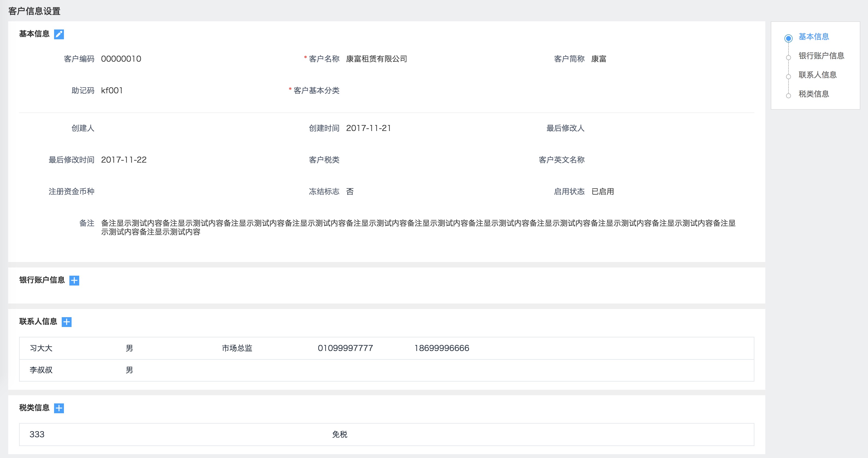This screenshot has width=868, height=458.
Task: Add a tax entry via the 税类信息 plus icon
Action: coord(59,408)
